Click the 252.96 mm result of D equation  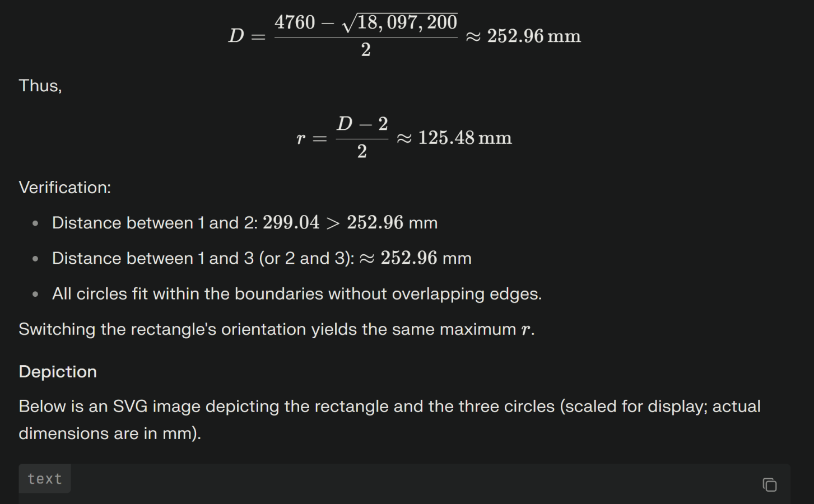pyautogui.click(x=533, y=36)
